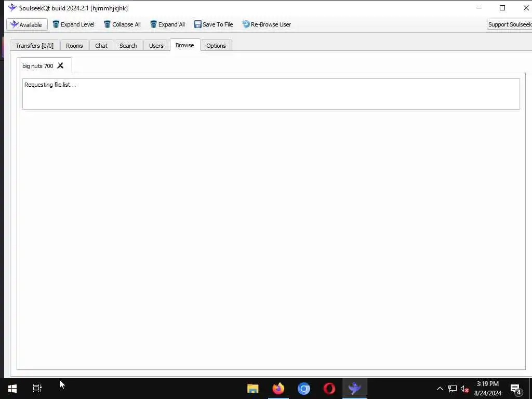
Task: Switch to the Rooms tab
Action: tap(74, 46)
